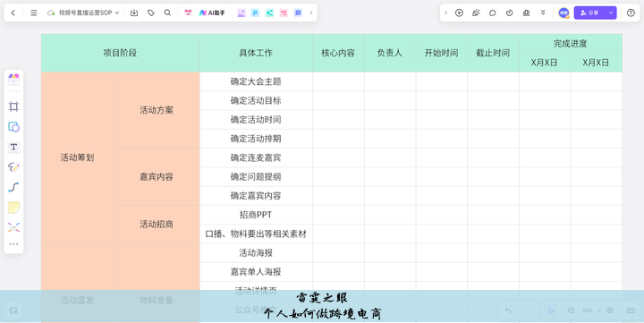Open comments with the speech bubble icon

click(x=493, y=13)
